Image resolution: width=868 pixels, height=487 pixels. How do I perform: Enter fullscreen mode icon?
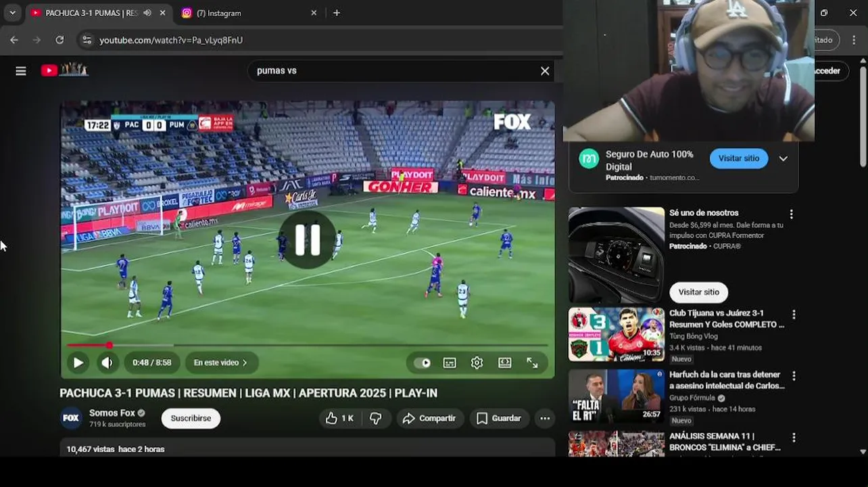[x=533, y=363]
